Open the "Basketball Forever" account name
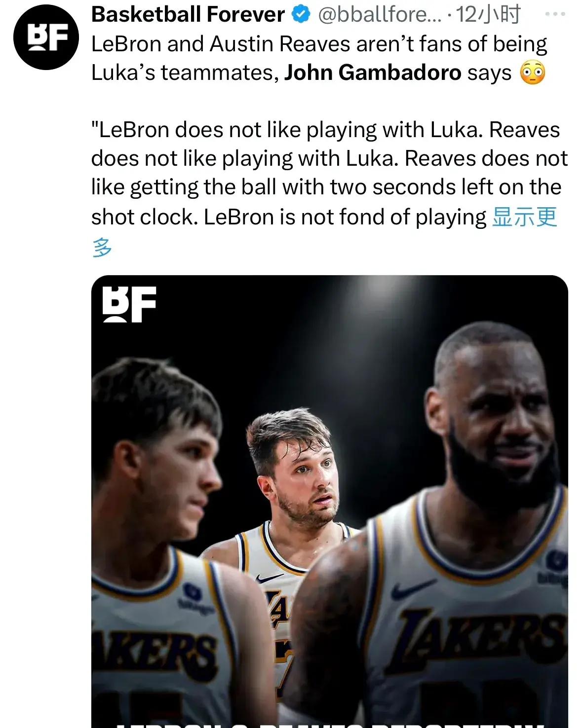 tap(188, 15)
